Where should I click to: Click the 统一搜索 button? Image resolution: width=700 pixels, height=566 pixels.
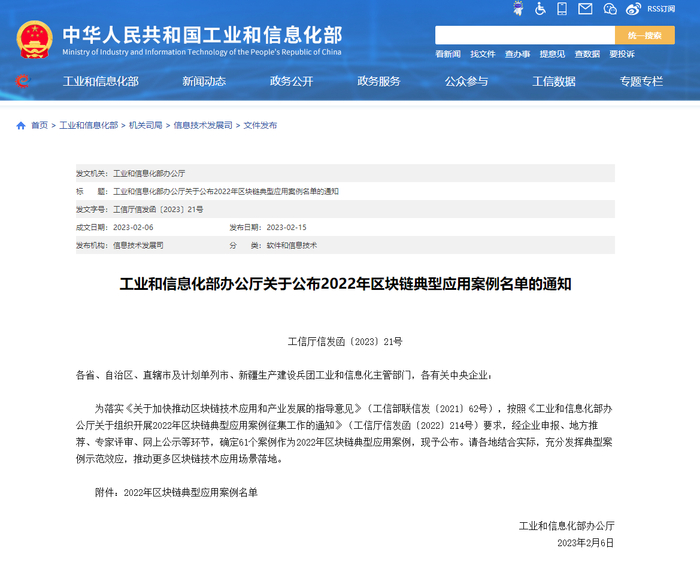[x=645, y=35]
